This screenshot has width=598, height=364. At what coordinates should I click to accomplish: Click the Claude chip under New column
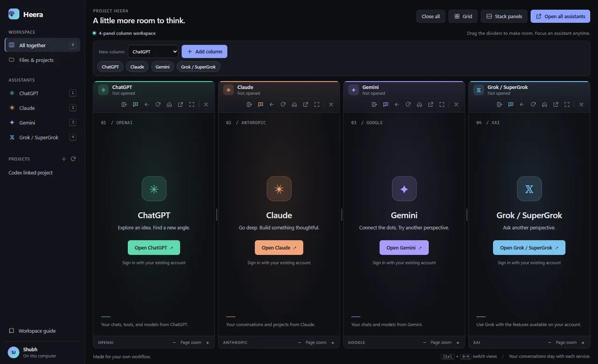point(137,67)
